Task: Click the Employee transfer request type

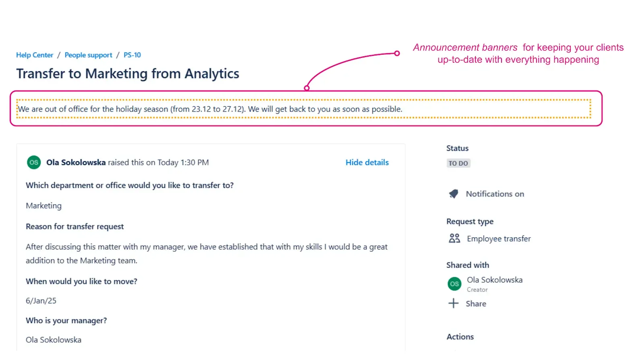Action: point(499,239)
